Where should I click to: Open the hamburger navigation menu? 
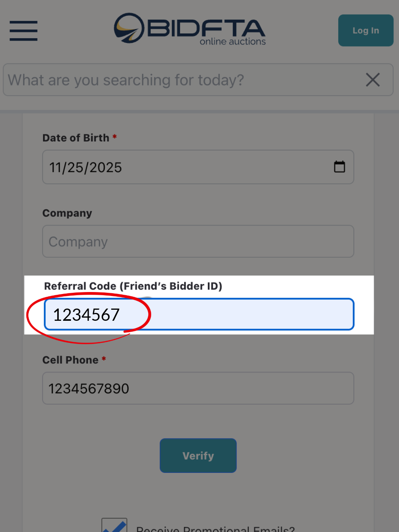click(24, 31)
